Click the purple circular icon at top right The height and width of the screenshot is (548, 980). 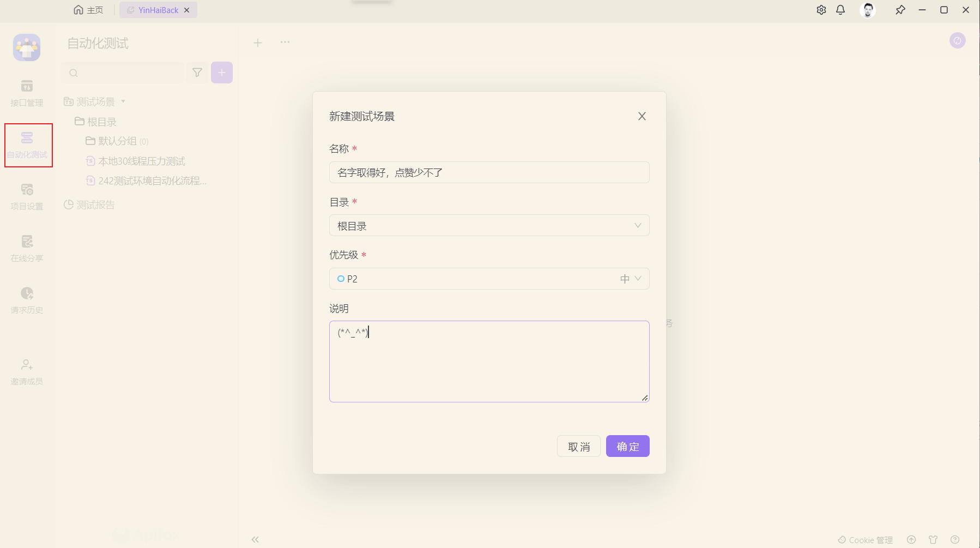pos(958,40)
